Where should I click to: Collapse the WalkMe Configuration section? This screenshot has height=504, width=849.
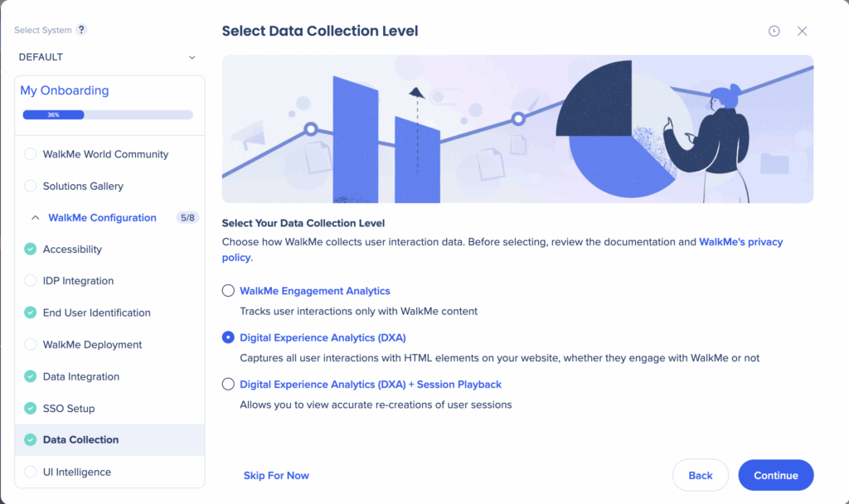point(35,218)
